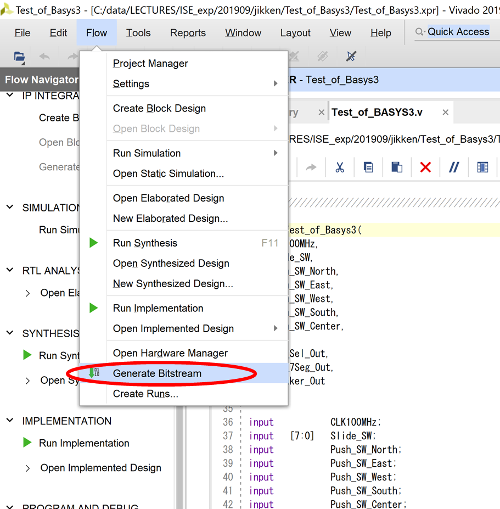Collapse the SYNTHESIS section
The image size is (500, 509).
(10, 333)
